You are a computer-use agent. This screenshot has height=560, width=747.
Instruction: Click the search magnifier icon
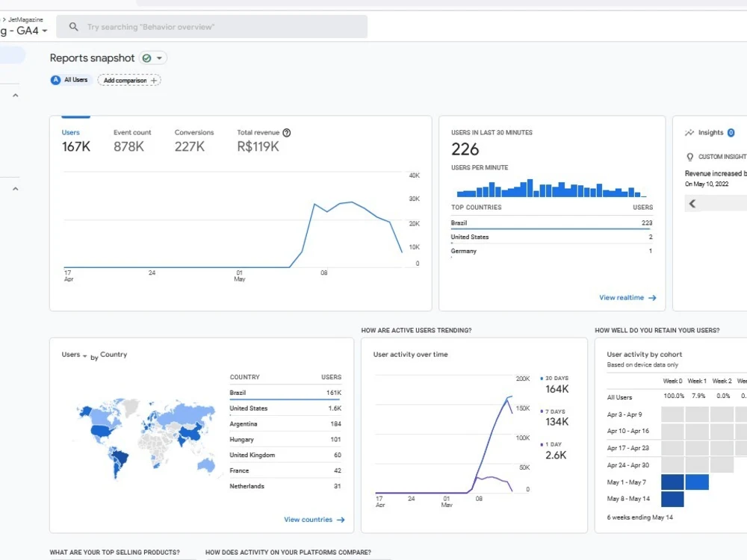[x=73, y=27]
